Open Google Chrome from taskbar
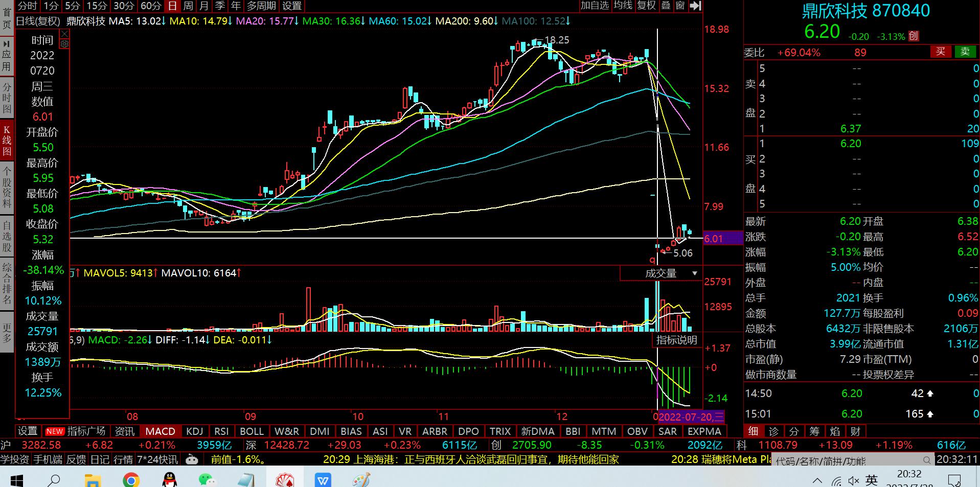The width and height of the screenshot is (980, 487). [131, 480]
